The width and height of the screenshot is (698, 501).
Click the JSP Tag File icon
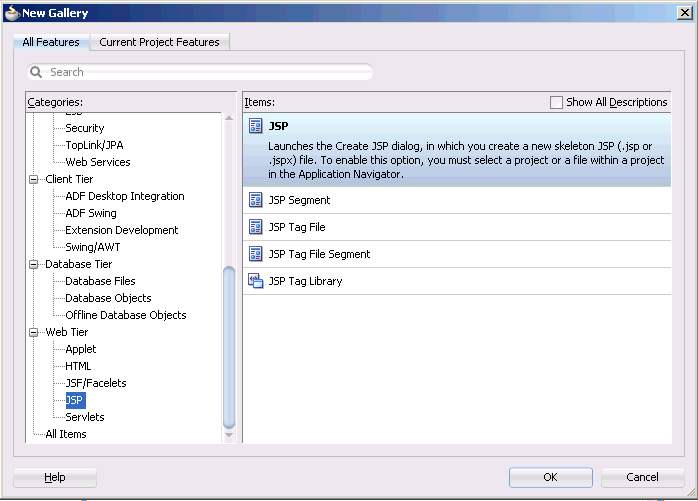point(256,227)
